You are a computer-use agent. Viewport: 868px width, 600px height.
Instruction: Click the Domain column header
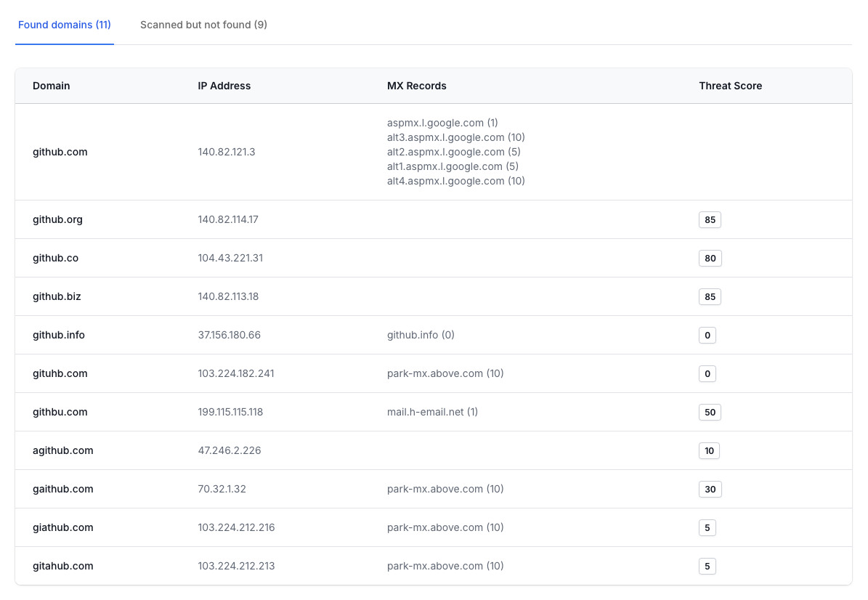pyautogui.click(x=52, y=86)
